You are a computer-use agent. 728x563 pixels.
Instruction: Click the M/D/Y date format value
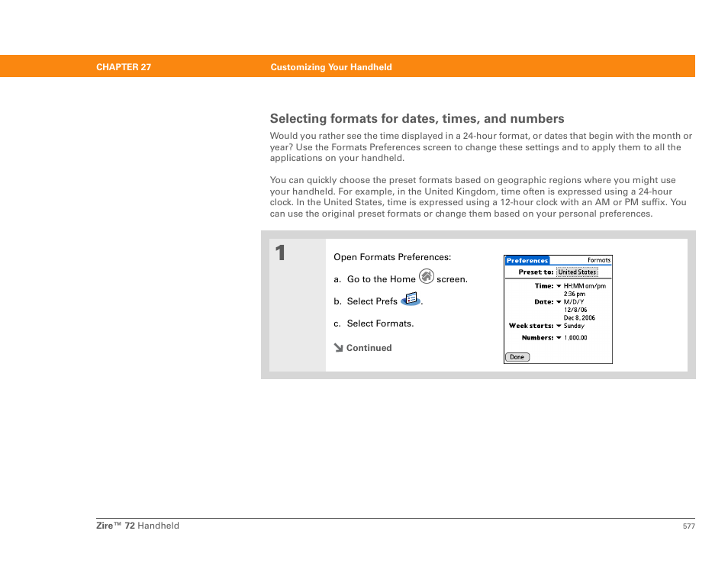[x=574, y=302]
